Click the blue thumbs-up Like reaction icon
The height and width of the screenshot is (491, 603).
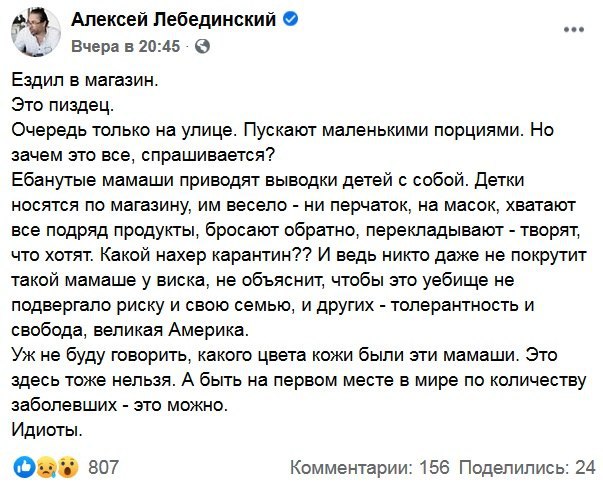pos(22,466)
